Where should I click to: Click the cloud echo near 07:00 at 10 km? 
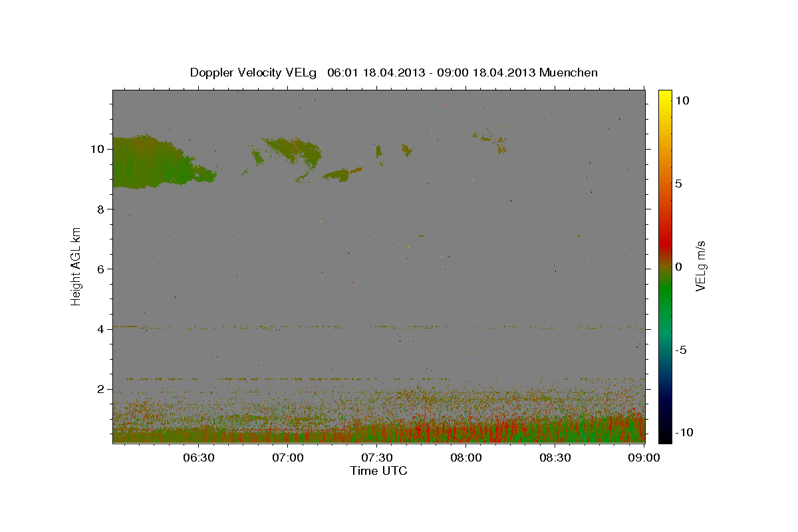coord(293,150)
